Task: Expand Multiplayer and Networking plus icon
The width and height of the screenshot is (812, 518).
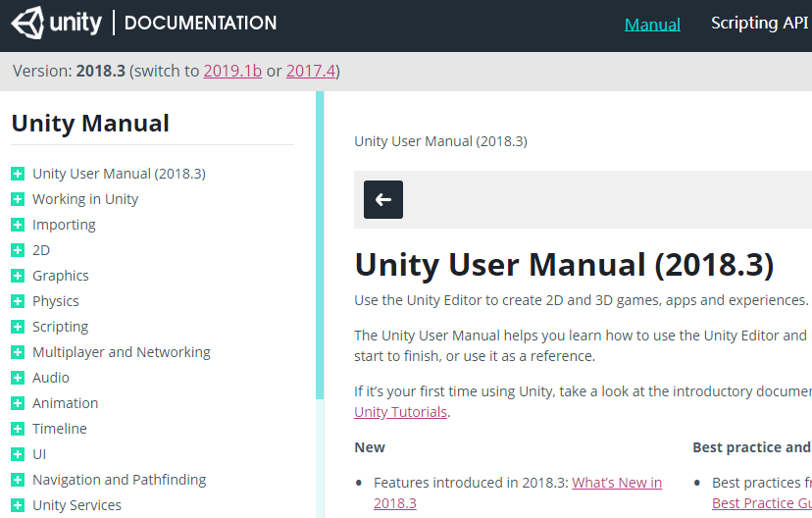Action: [x=18, y=352]
